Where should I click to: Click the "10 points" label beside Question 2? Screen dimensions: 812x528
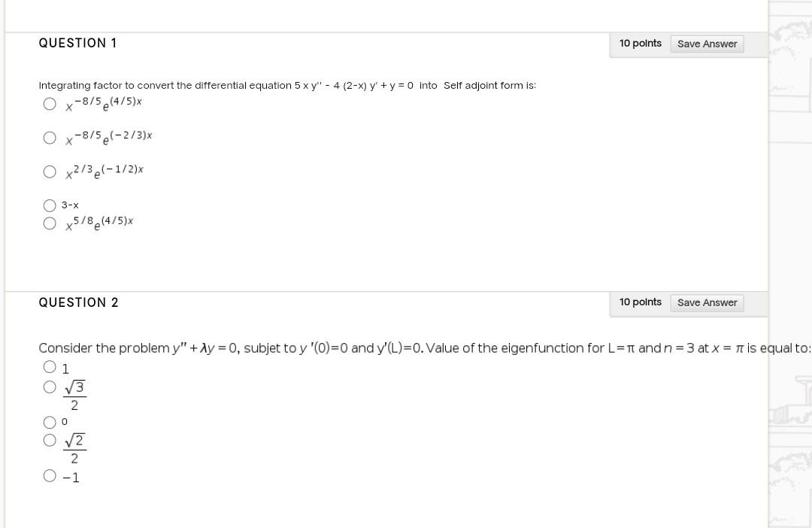pos(641,302)
